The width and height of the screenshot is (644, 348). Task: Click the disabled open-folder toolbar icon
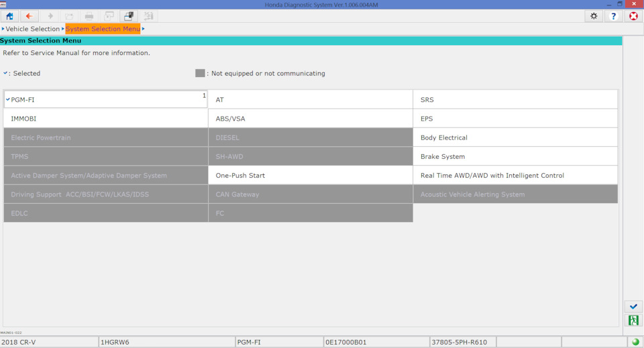click(x=69, y=16)
